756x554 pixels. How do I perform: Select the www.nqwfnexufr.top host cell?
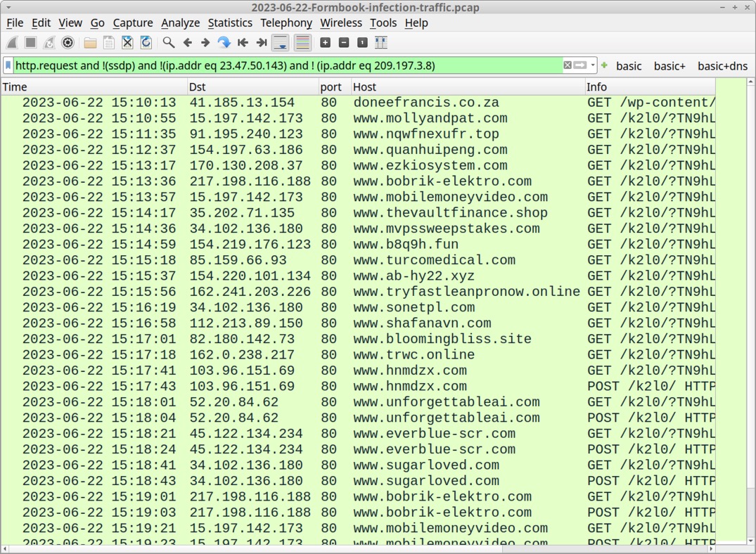[x=425, y=134]
